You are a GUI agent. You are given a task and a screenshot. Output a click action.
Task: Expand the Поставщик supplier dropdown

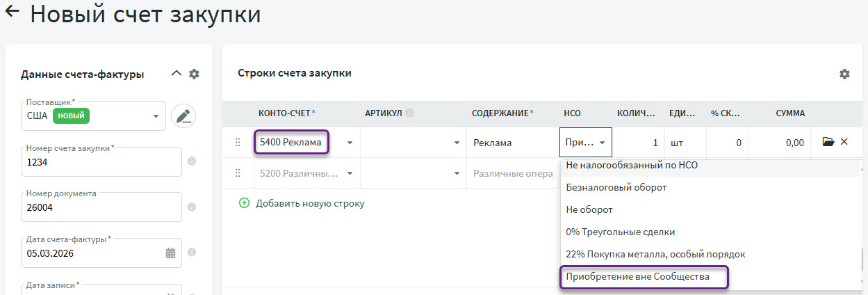click(x=156, y=116)
